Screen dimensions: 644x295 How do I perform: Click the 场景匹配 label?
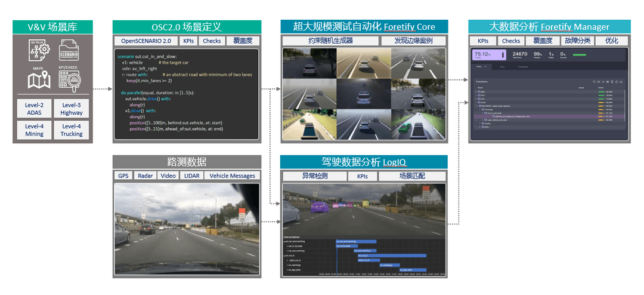412,176
